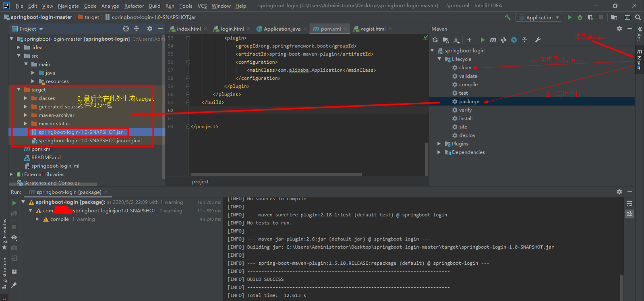Start debugging with the bug icon

[580, 17]
